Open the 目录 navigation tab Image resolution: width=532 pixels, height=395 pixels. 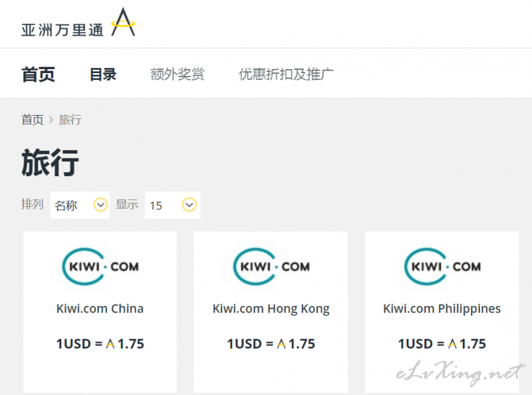click(103, 74)
